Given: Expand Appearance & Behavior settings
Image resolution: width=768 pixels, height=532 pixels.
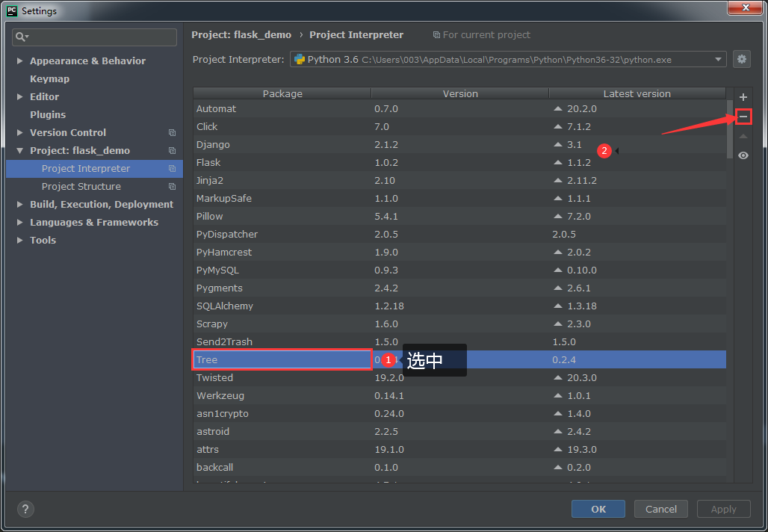Looking at the screenshot, I should tap(19, 61).
